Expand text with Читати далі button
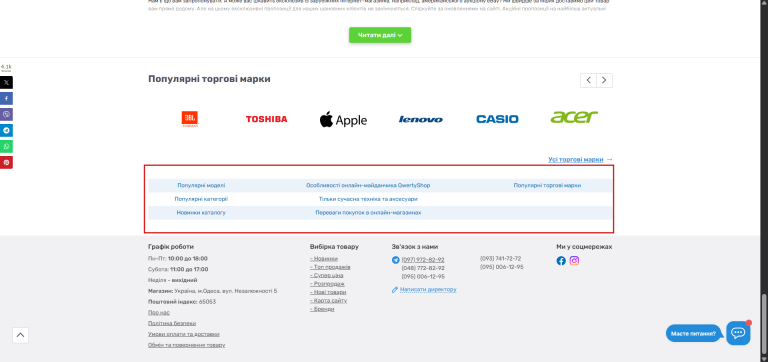This screenshot has height=362, width=768. coord(380,35)
